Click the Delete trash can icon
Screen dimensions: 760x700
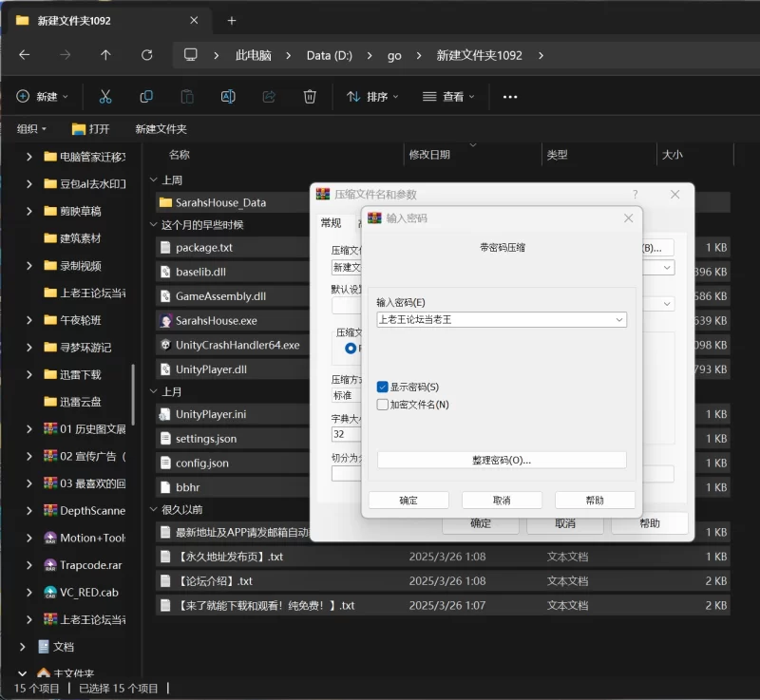(310, 97)
